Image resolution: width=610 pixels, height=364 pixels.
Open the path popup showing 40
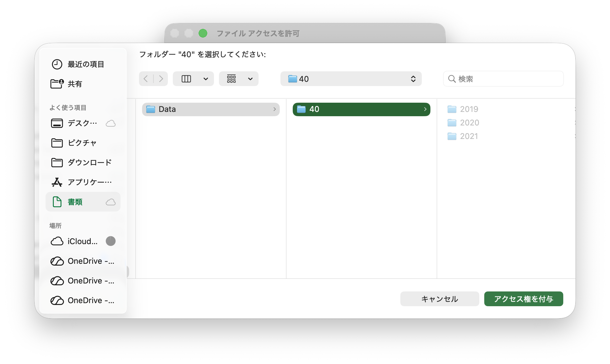pos(351,79)
